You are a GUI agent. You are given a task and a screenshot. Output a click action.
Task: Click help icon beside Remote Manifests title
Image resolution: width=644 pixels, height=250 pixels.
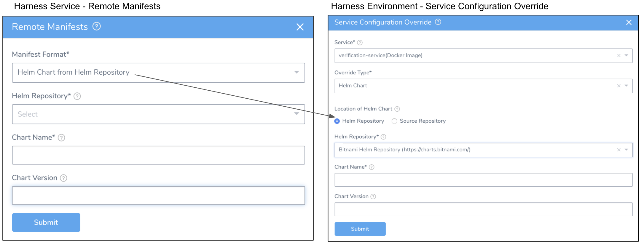(x=96, y=26)
